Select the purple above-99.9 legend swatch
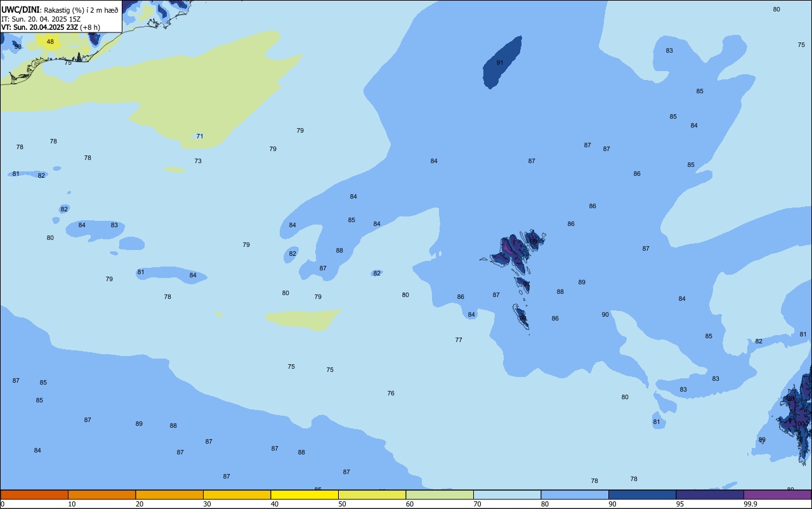 pyautogui.click(x=777, y=494)
